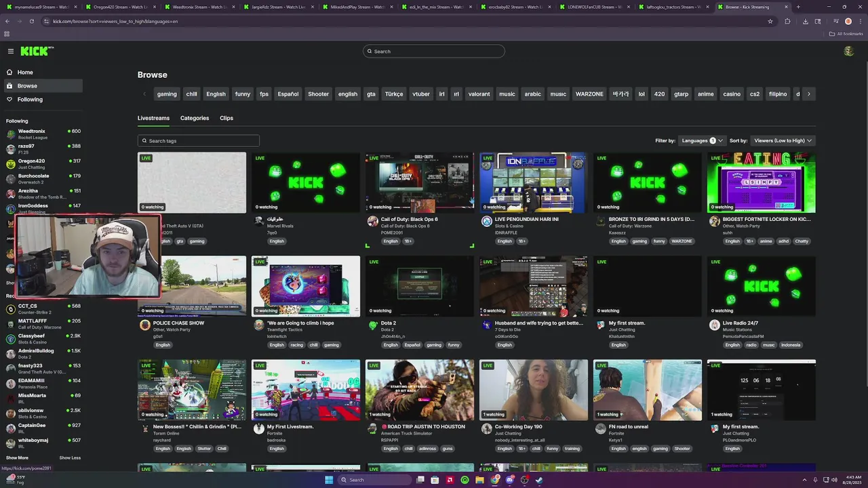The image size is (868, 488).
Task: Click the POME2091 channel avatar
Action: [372, 222]
